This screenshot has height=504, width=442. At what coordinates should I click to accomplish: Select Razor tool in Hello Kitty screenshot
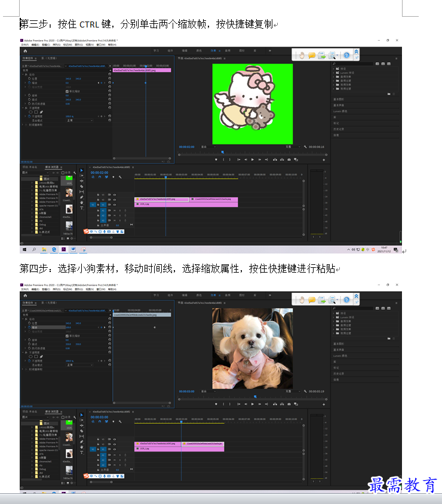(82, 186)
